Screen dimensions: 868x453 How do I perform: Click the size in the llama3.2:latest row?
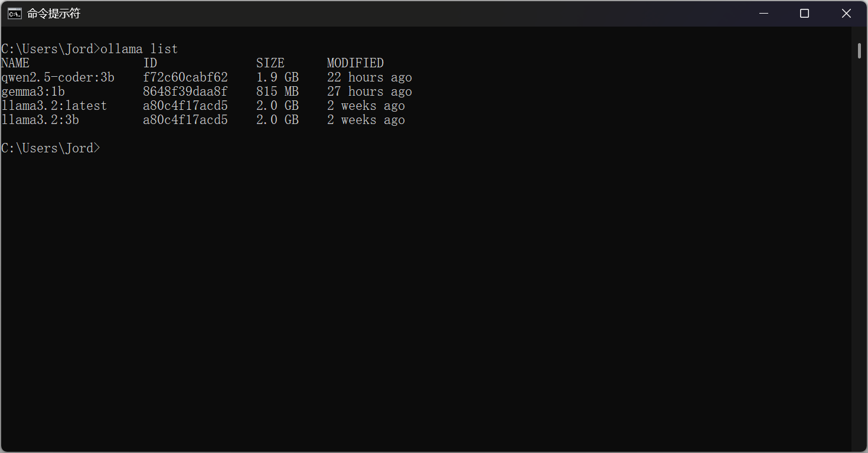(278, 106)
